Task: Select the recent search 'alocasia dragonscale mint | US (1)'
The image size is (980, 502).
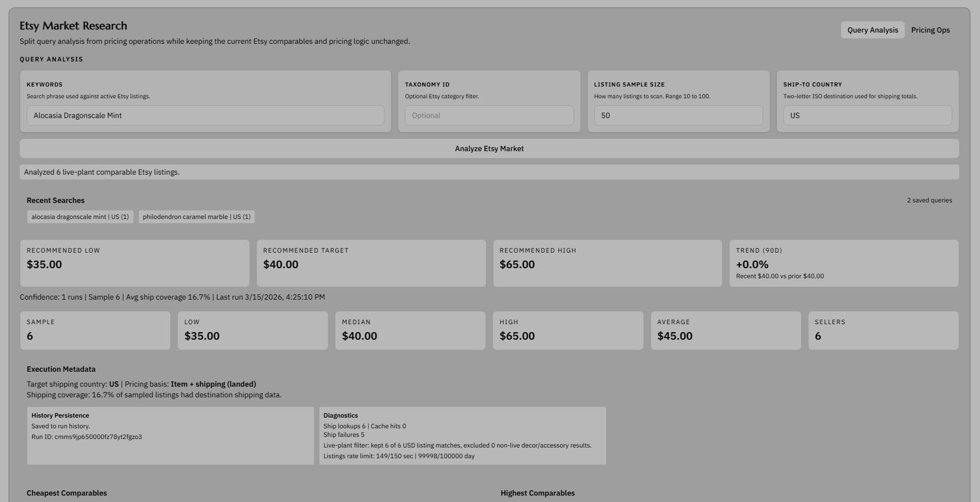Action: [80, 217]
